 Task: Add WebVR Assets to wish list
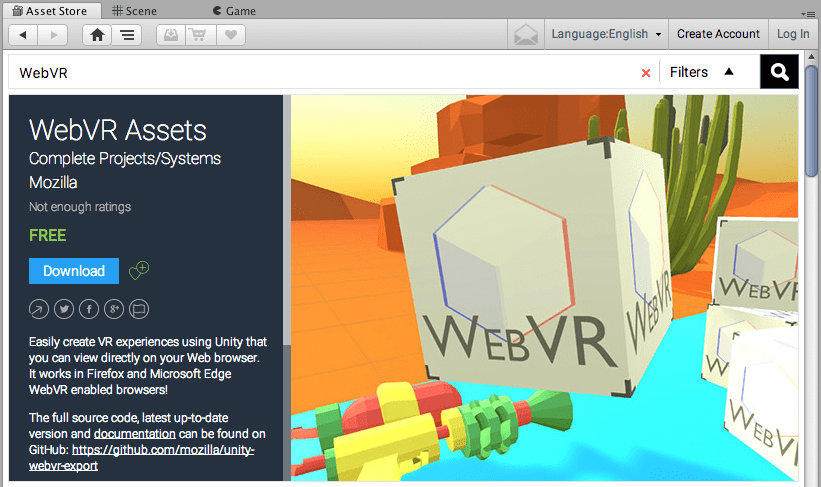(139, 270)
